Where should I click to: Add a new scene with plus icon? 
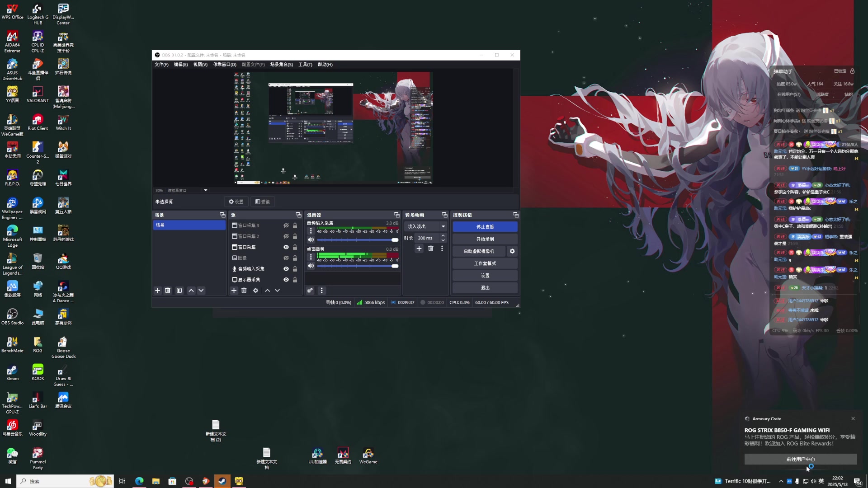158,291
